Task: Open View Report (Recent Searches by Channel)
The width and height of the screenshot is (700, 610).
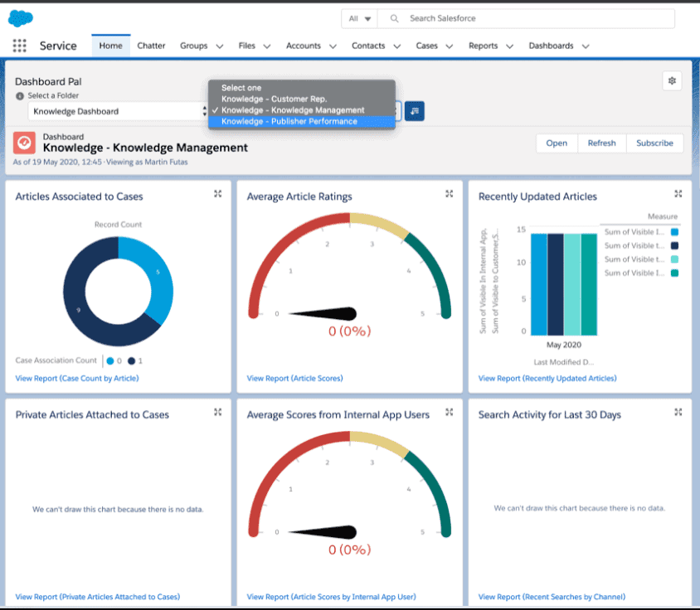Action: point(552,597)
